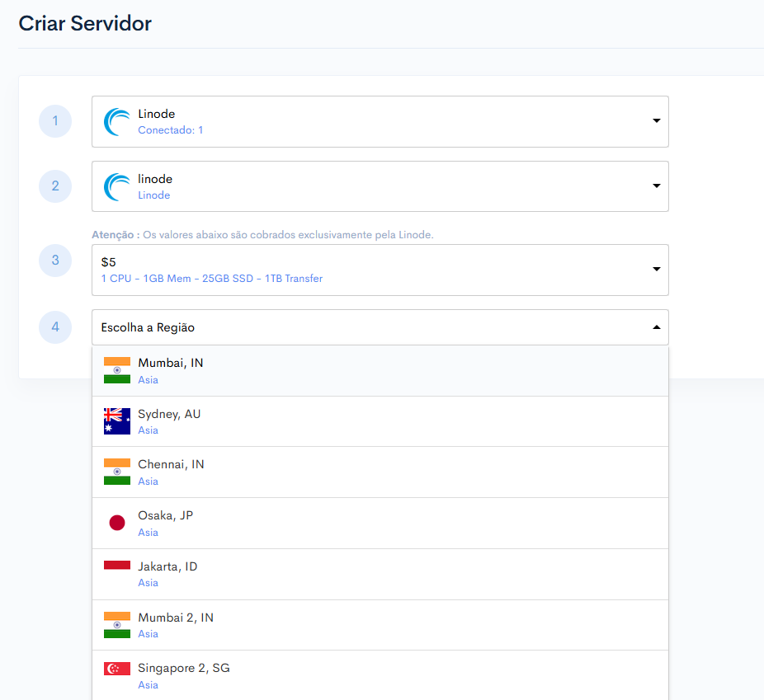The width and height of the screenshot is (764, 700).
Task: Click the India flag beside Chennai
Action: [117, 472]
